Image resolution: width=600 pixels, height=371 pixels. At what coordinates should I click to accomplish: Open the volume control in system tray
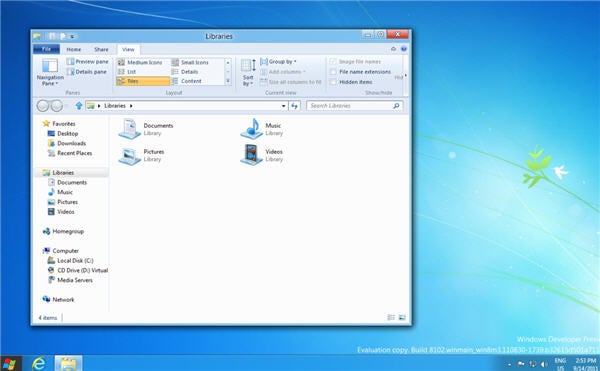coord(544,364)
